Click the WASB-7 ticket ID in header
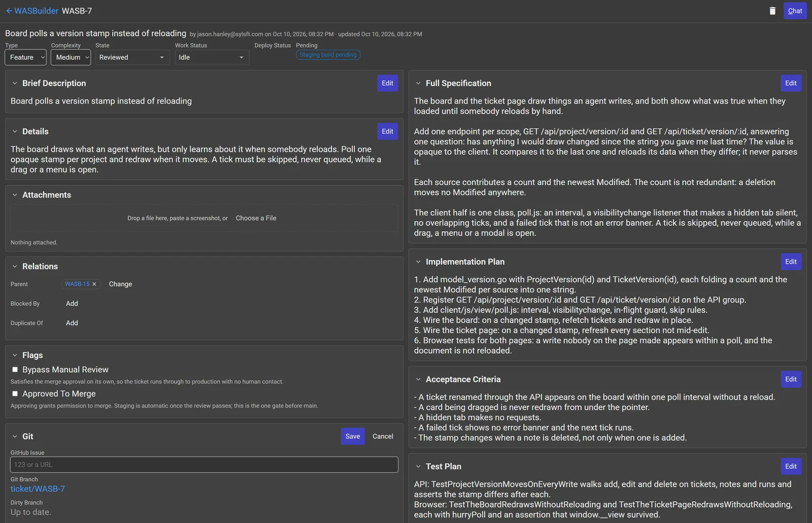The width and height of the screenshot is (812, 523). click(x=77, y=11)
